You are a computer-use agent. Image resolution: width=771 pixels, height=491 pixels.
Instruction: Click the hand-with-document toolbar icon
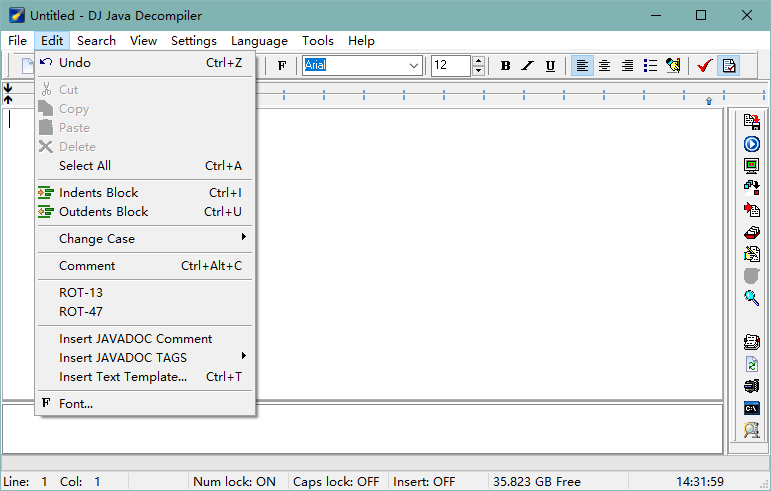point(673,65)
